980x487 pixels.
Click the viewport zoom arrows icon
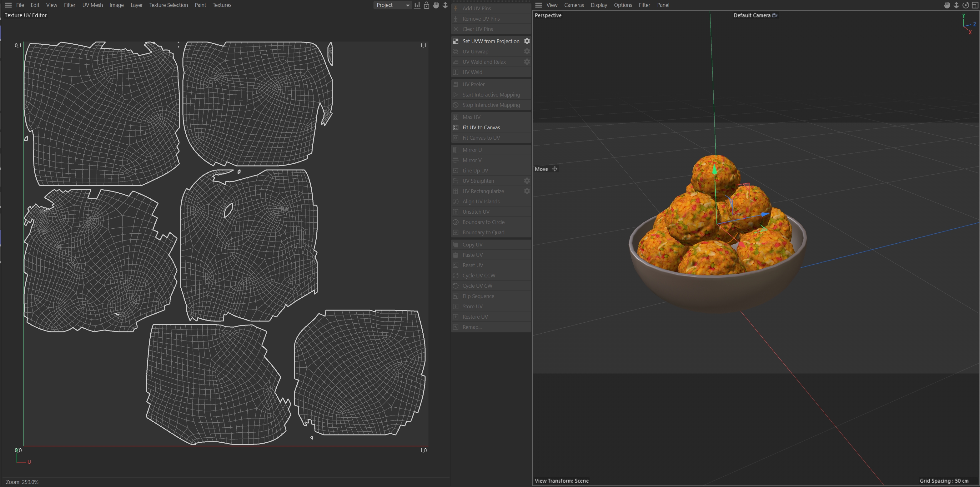click(956, 5)
